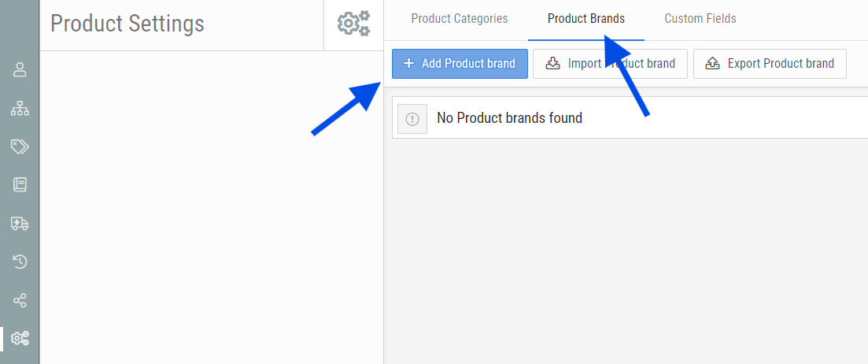Click the book catalog sidebar icon

coord(20,184)
